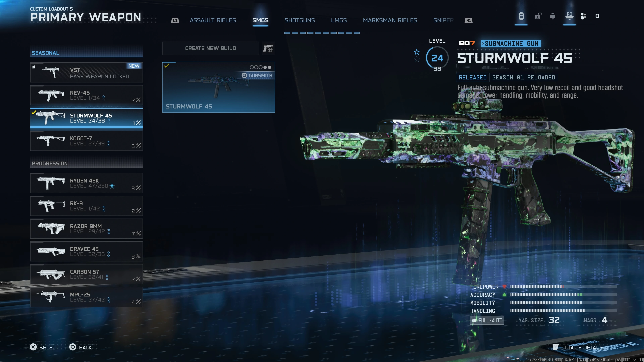Click the party members icon
The width and height of the screenshot is (644, 362).
(x=583, y=16)
